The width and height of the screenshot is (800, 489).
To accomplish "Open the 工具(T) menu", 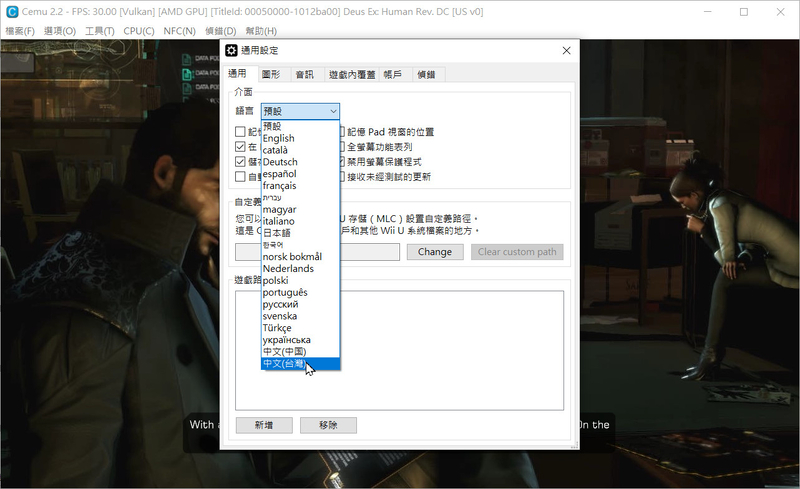I will (x=99, y=31).
